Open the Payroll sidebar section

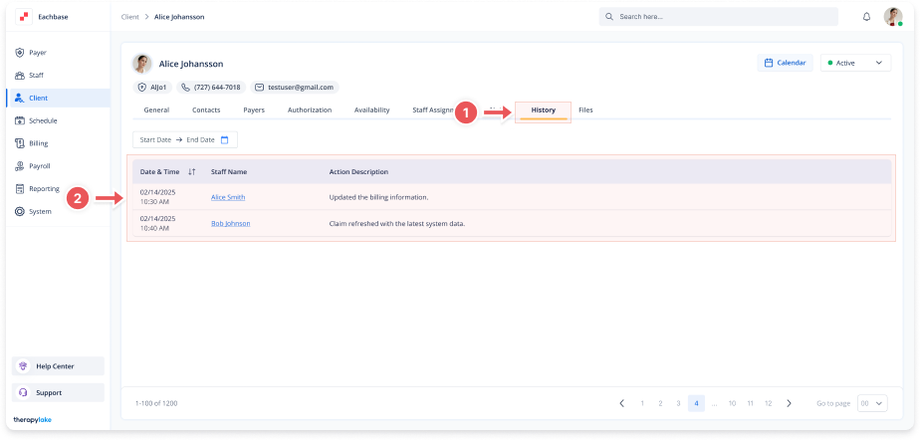click(39, 166)
